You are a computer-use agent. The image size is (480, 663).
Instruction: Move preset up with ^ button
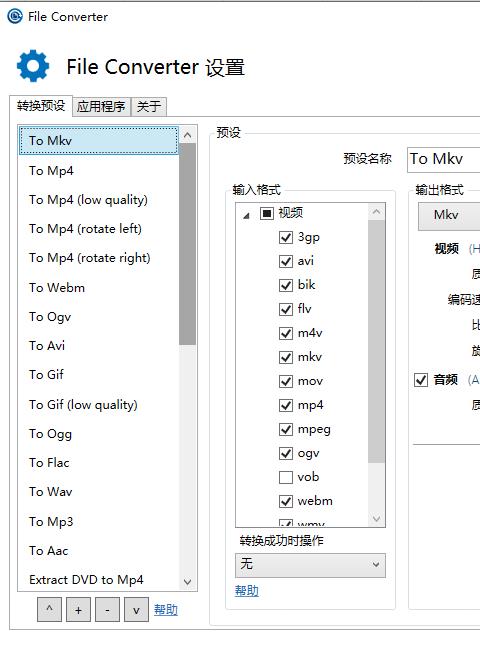coord(49,609)
